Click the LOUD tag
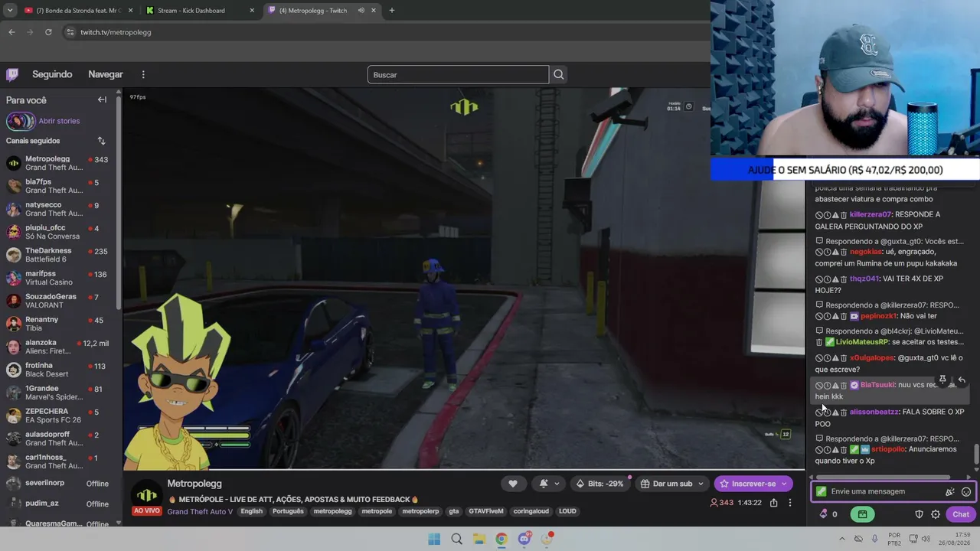This screenshot has width=980, height=551. pyautogui.click(x=567, y=511)
